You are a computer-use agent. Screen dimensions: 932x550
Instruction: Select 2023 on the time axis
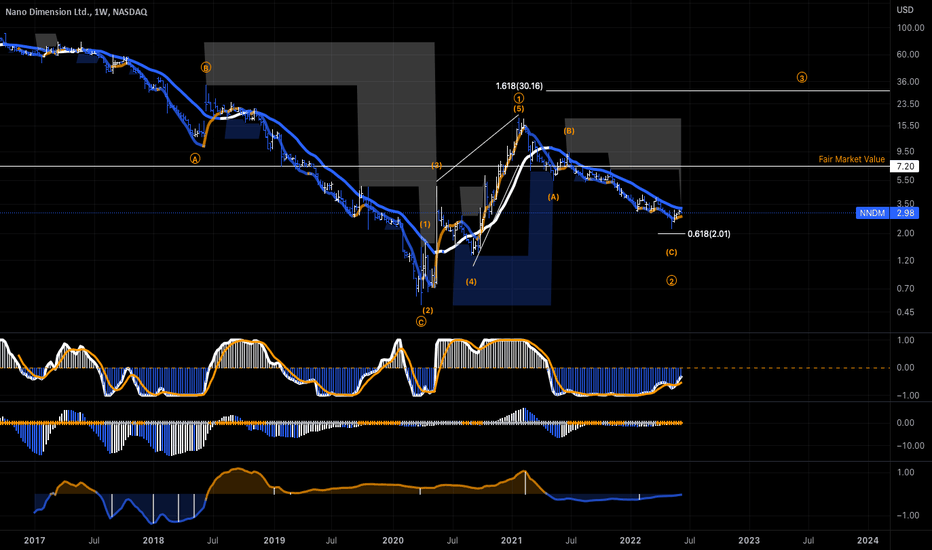tap(749, 540)
